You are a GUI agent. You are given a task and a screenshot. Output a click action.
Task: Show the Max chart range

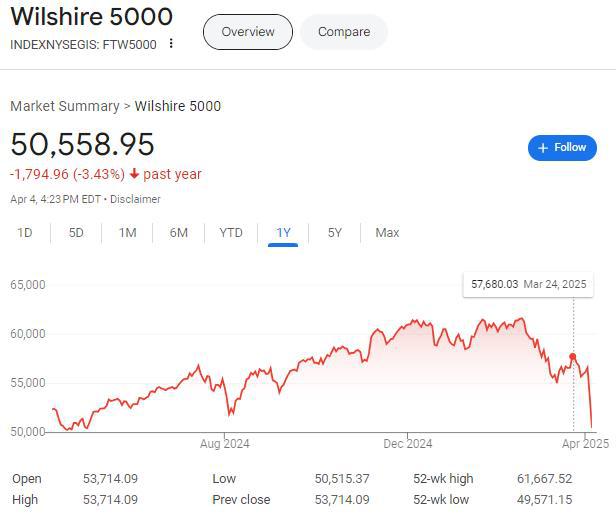(387, 233)
